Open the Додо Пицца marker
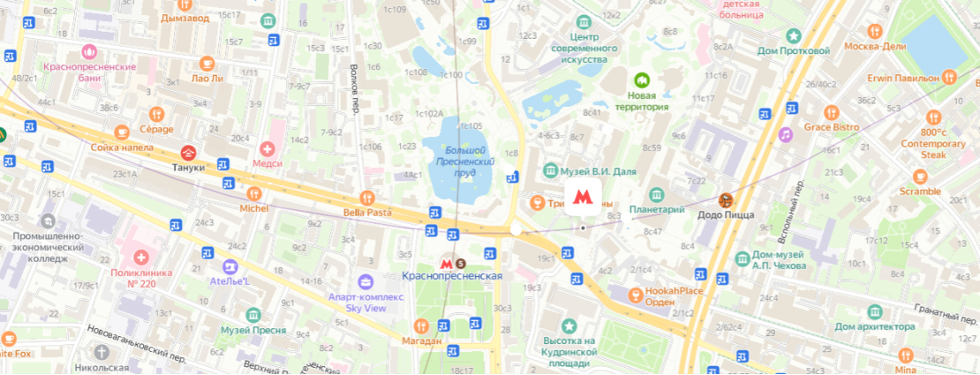Viewport: 980px width, 375px height. pos(726,200)
